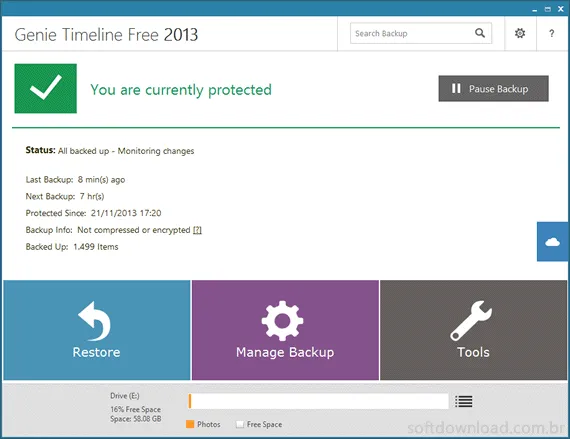Click 'Next Backup: 7 hr(s)' entry
Screen dimensions: 570x439
coord(65,197)
